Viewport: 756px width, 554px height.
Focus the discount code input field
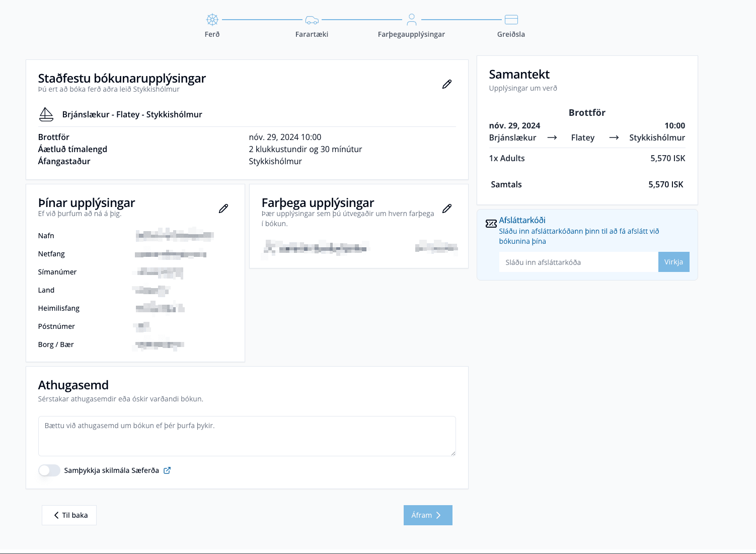coord(578,262)
